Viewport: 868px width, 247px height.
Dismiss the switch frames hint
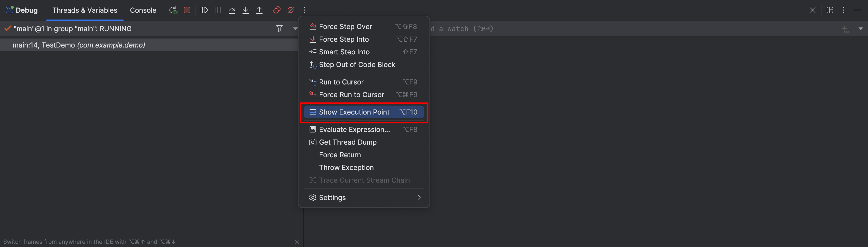[x=297, y=242]
